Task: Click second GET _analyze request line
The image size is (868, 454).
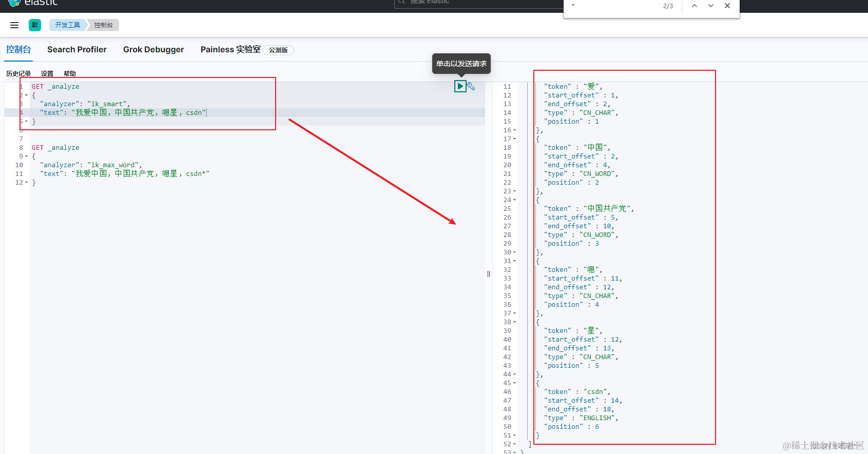Action: (55, 148)
